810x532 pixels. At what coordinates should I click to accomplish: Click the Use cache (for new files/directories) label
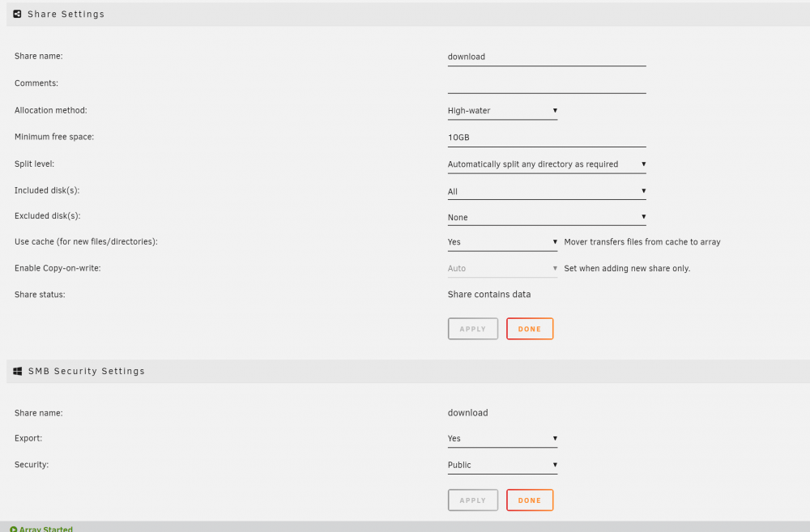coord(86,241)
